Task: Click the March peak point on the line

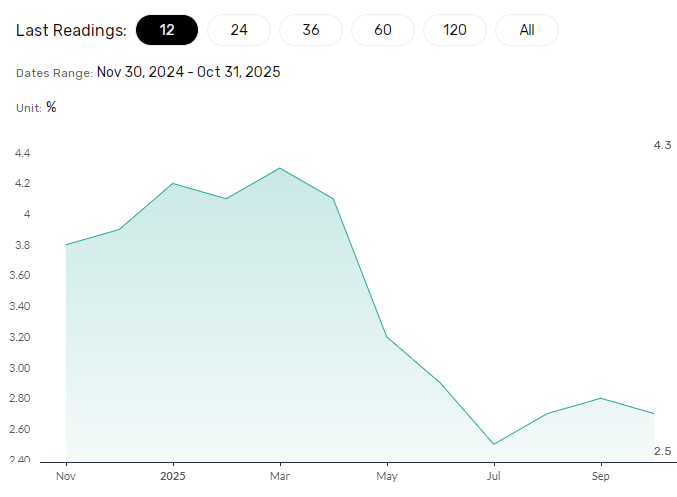Action: 279,168
